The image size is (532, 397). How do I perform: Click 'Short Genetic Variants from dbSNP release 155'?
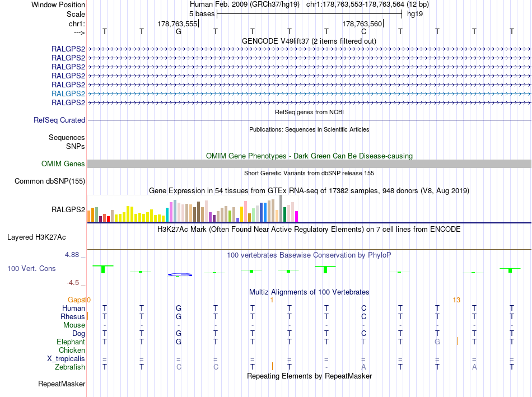click(x=309, y=173)
